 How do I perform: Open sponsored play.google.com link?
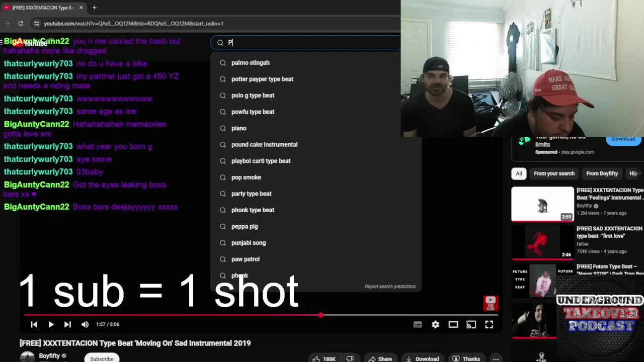click(x=577, y=152)
